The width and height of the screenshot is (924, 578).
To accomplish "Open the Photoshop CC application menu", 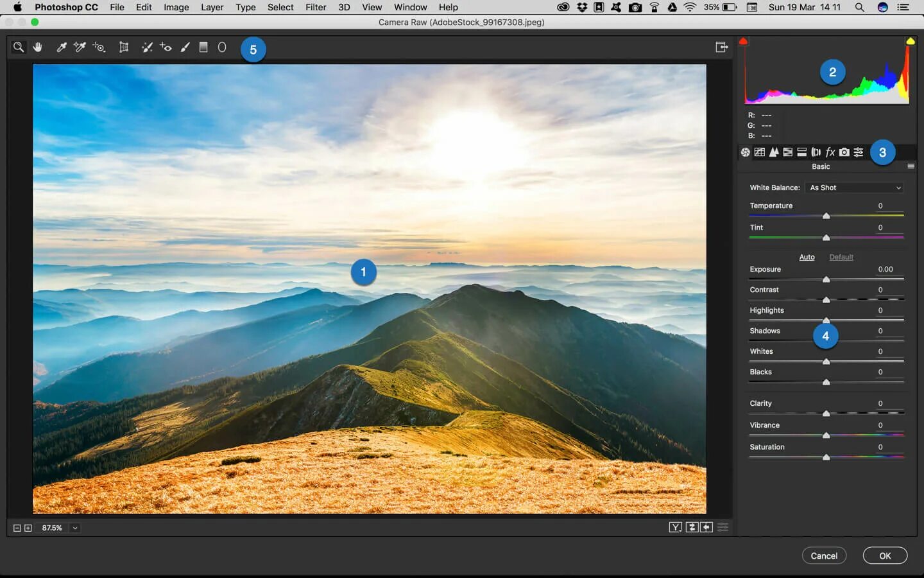I will [x=66, y=7].
